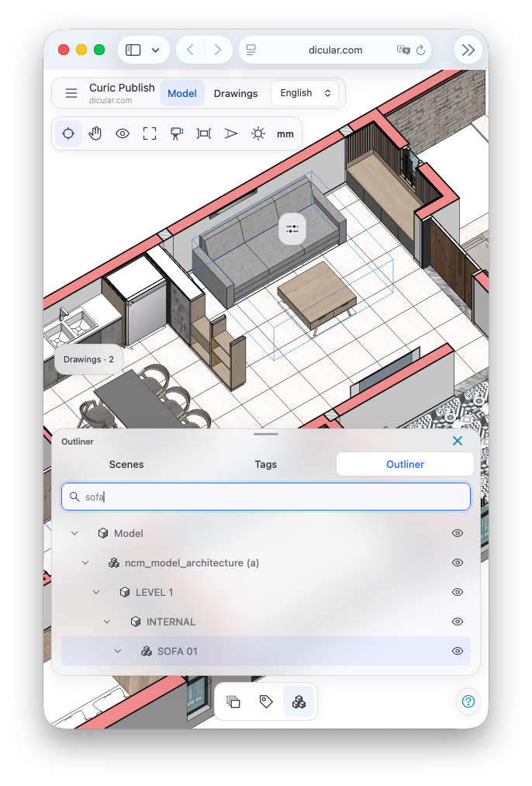The height and width of the screenshot is (786, 532).
Task: Click the component icon of SOFA 01
Action: [x=147, y=651]
